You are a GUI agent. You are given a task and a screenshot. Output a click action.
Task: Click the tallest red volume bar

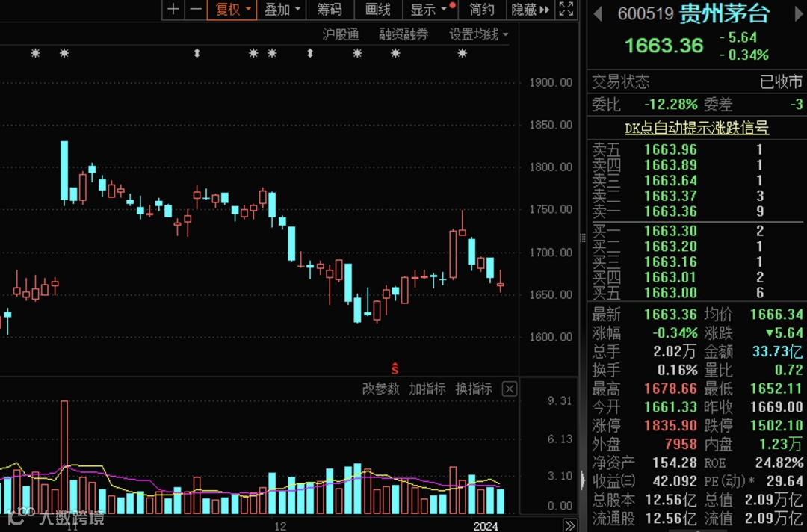tap(64, 457)
